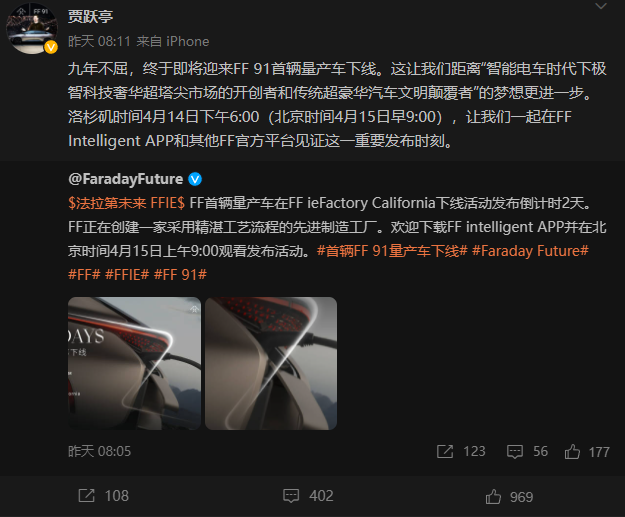Like the quoted FaradayFuture post with 177 likes
625x517 pixels.
[x=587, y=452]
